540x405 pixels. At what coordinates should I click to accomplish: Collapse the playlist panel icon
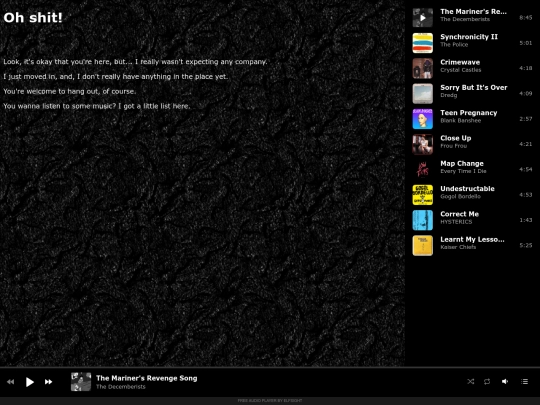click(525, 381)
